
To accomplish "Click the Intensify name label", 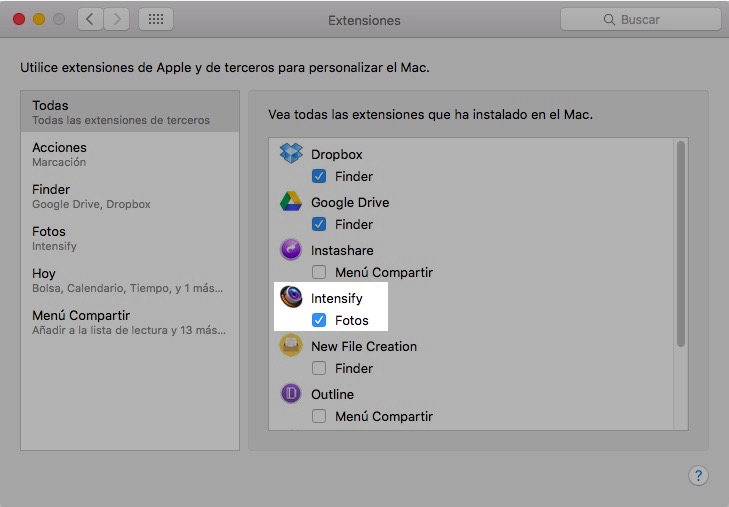I will [x=337, y=298].
